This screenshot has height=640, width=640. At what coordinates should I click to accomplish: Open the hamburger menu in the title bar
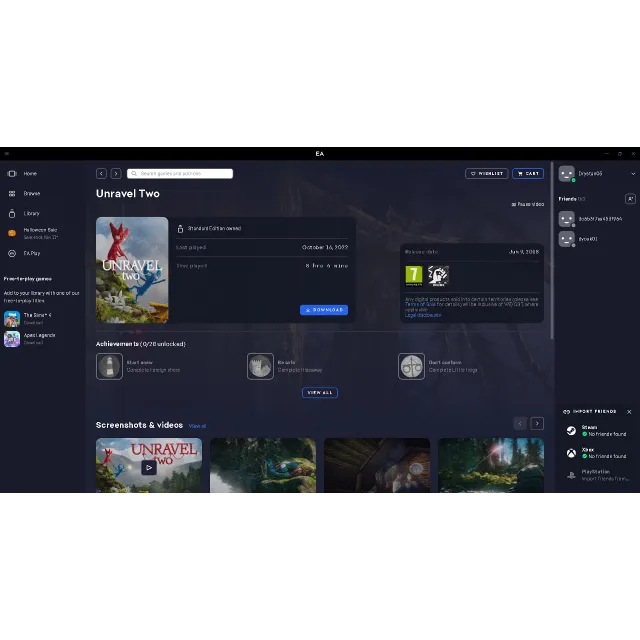click(x=7, y=153)
